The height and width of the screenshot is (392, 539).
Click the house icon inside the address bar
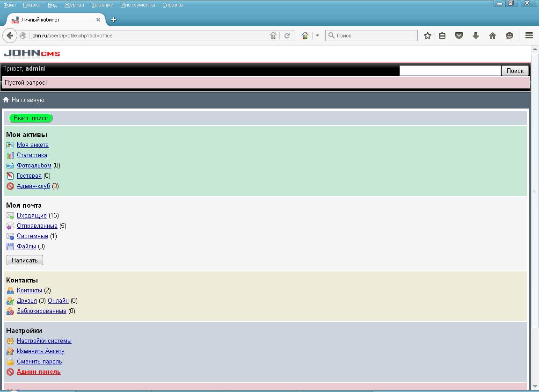273,36
